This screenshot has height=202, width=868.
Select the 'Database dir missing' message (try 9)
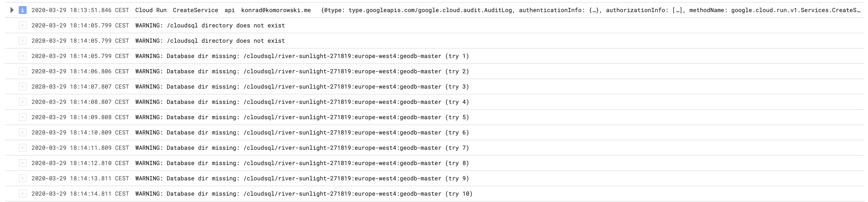pyautogui.click(x=302, y=178)
